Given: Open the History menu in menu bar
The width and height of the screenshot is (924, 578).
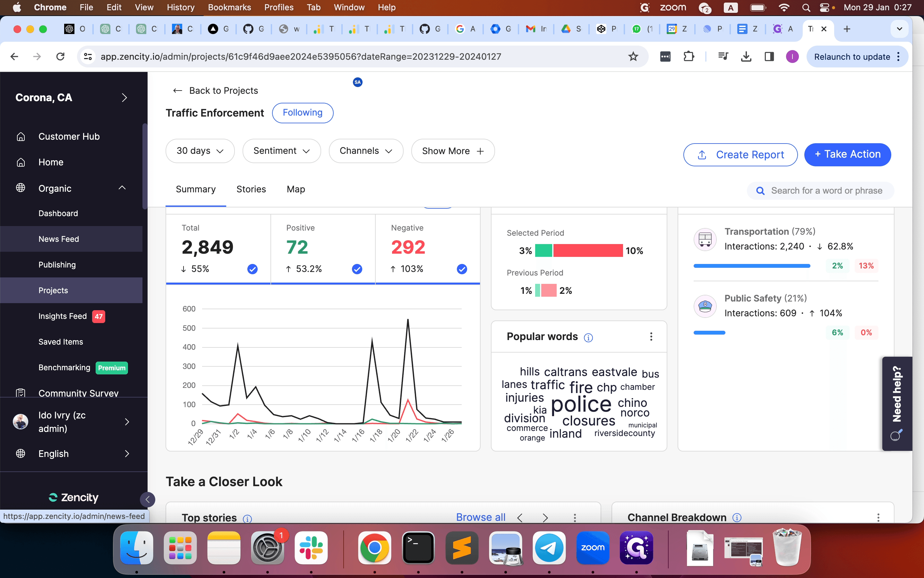Looking at the screenshot, I should click(x=180, y=7).
